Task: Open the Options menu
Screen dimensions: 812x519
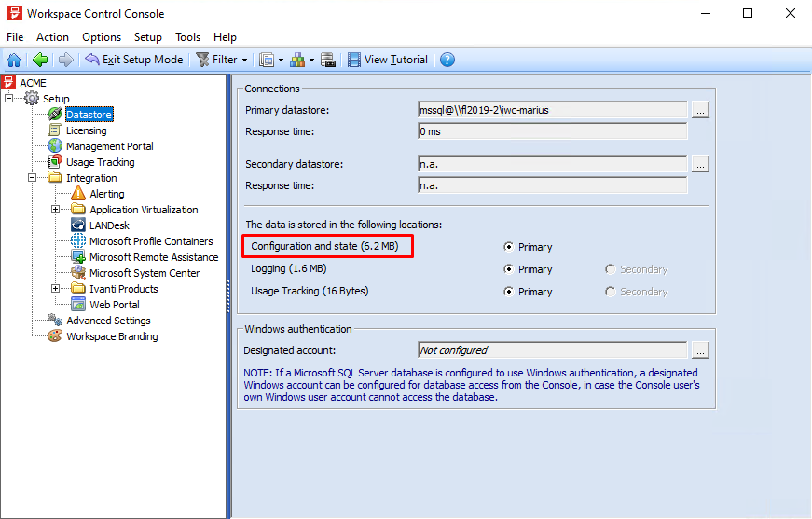Action: (101, 37)
